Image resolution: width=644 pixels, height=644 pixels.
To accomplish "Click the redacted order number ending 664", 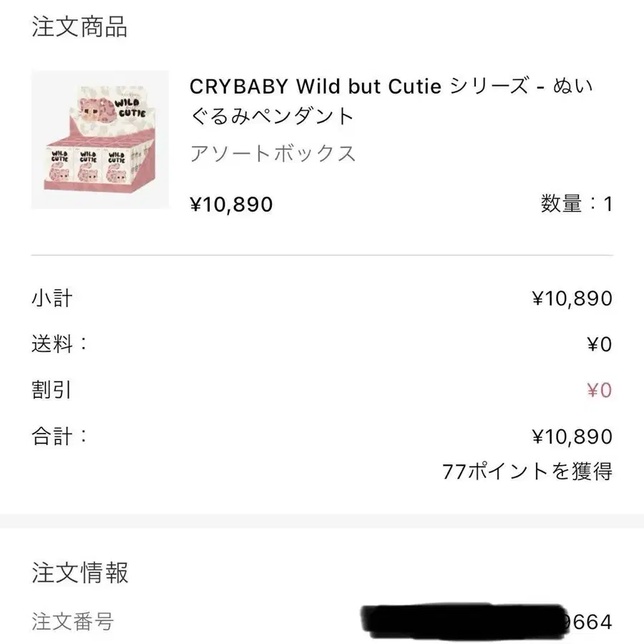I will pyautogui.click(x=487, y=622).
